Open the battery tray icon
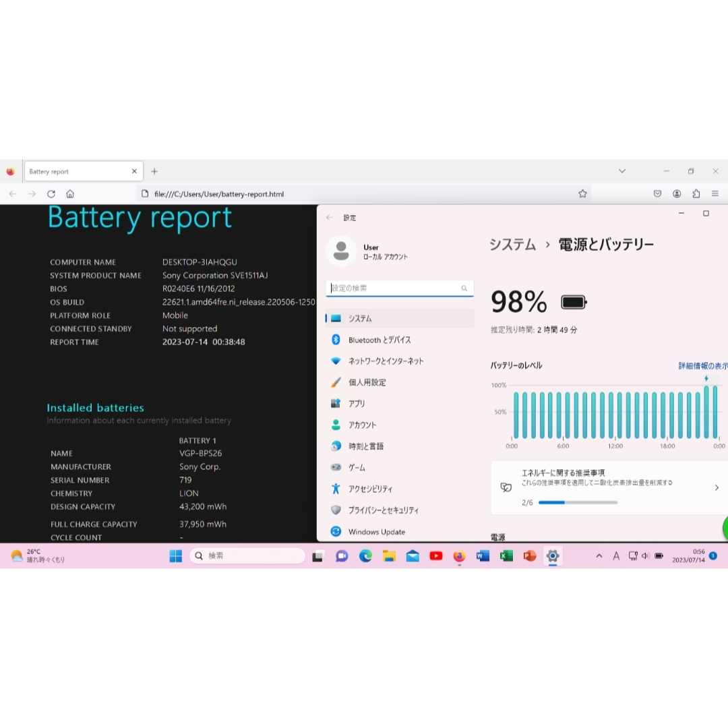 pos(659,555)
